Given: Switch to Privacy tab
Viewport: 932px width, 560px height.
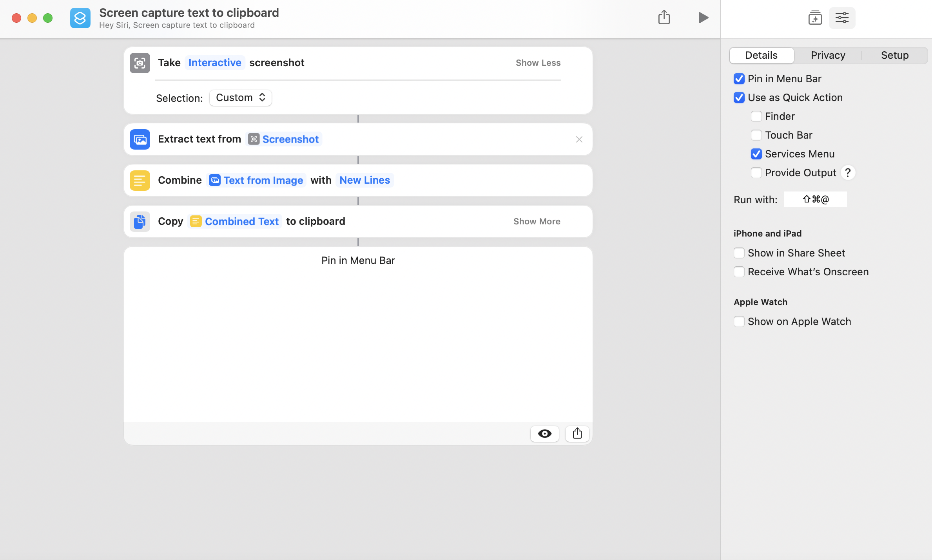Looking at the screenshot, I should tap(828, 54).
